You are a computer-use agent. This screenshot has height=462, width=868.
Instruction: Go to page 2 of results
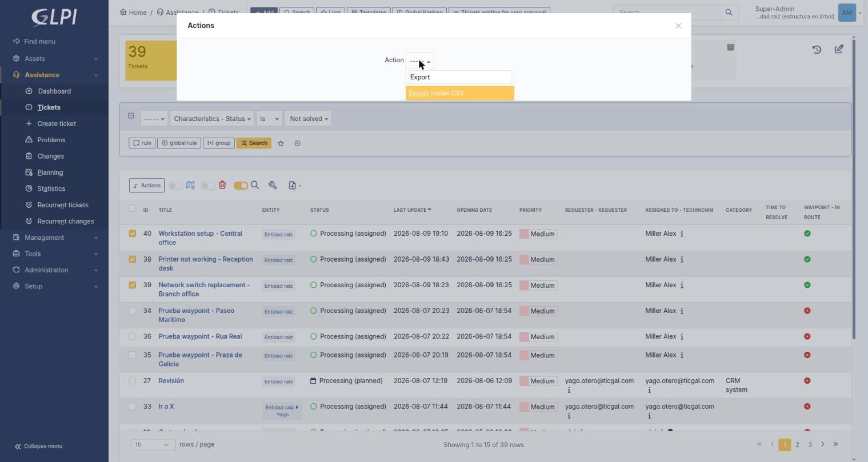tap(797, 445)
